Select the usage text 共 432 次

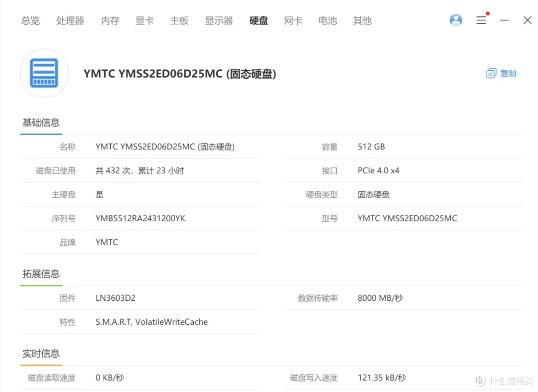click(113, 171)
